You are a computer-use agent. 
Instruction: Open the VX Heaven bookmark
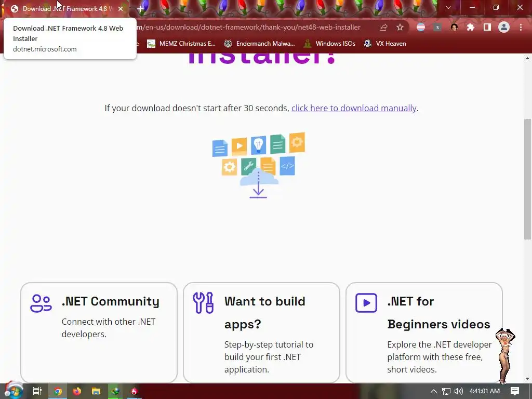coord(385,44)
